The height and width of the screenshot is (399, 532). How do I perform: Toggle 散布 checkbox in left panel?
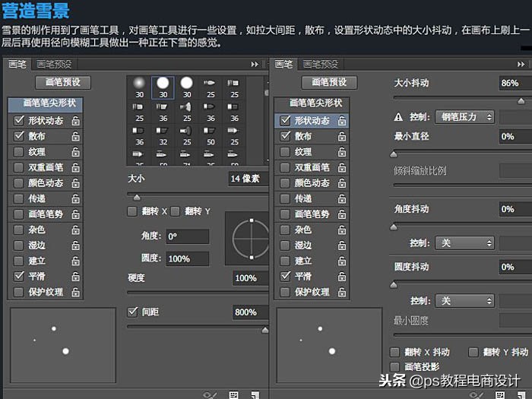[x=19, y=136]
